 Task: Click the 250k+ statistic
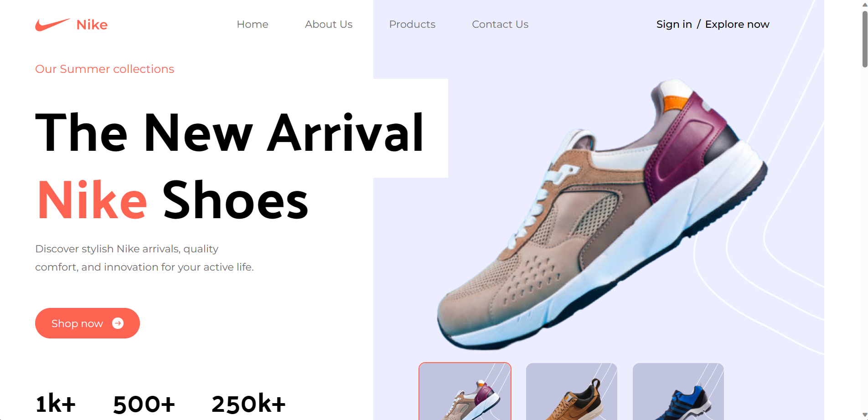point(248,404)
